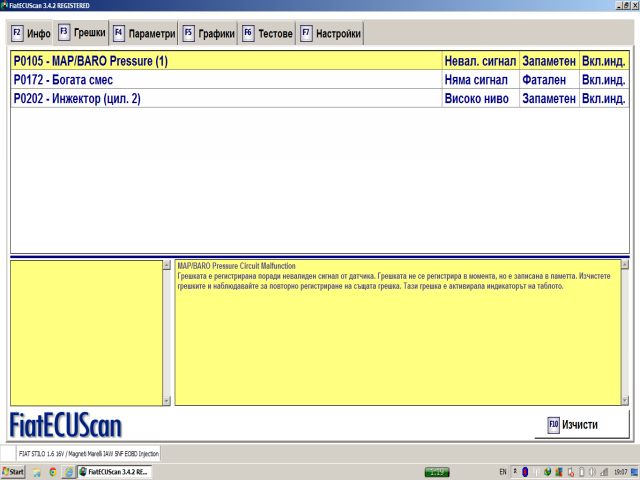The width and height of the screenshot is (640, 480).
Task: Go to the Тестове tab
Action: pos(267,33)
